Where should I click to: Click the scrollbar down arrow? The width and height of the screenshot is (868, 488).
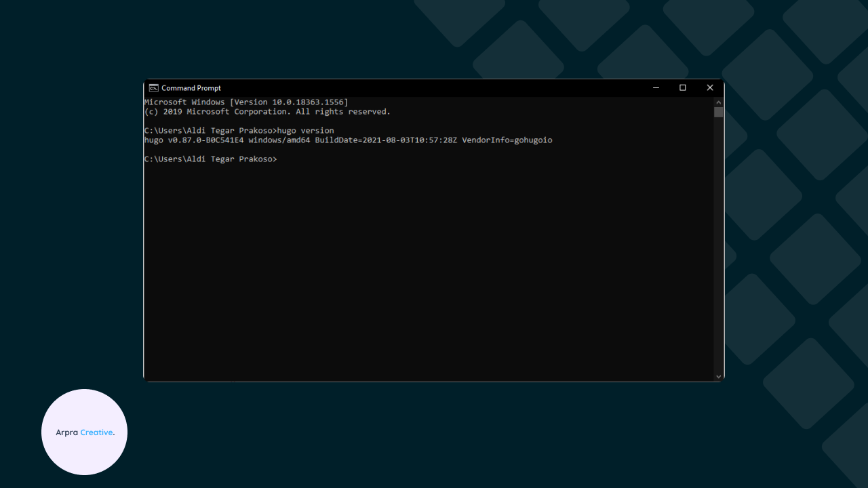pyautogui.click(x=719, y=376)
